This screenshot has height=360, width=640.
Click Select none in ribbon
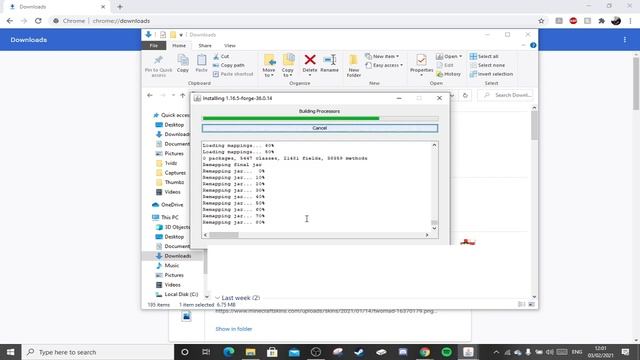pyautogui.click(x=487, y=65)
